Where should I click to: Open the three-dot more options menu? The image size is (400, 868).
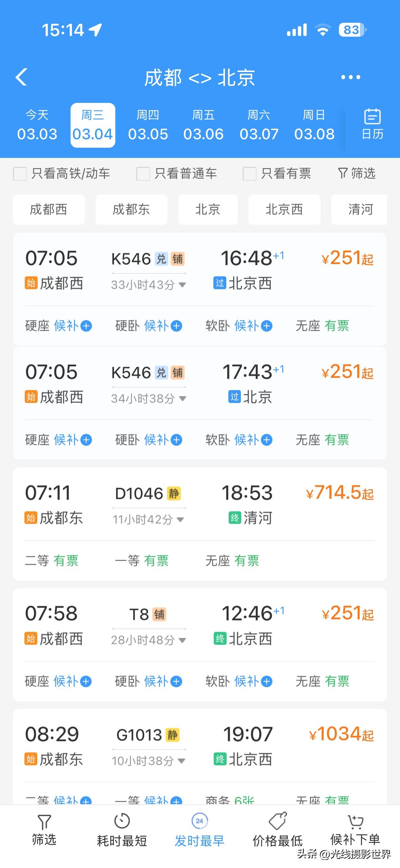[350, 77]
